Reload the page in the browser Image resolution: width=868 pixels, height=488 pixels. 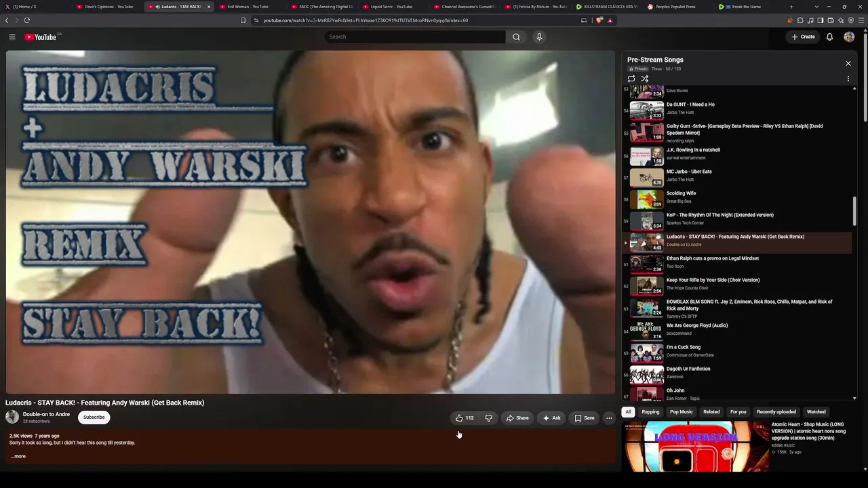click(27, 20)
